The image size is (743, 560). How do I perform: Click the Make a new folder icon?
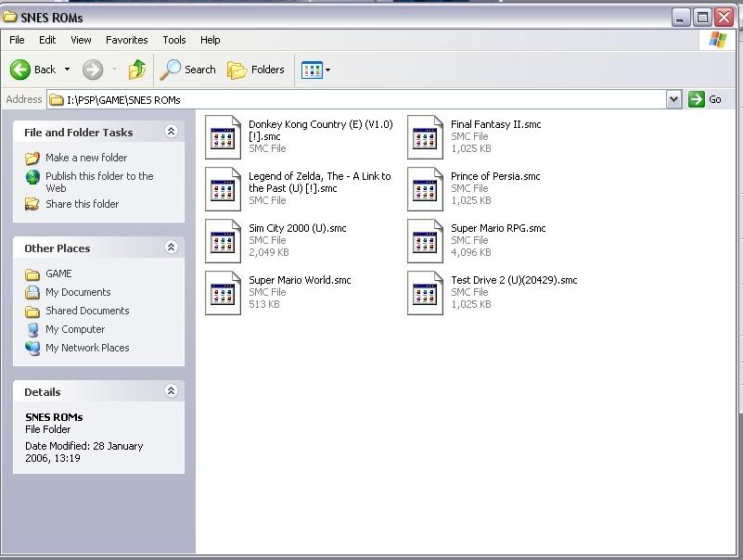tap(32, 158)
